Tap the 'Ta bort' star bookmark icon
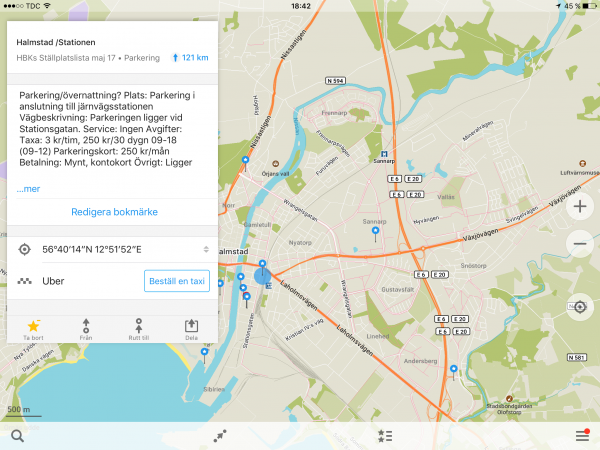Viewport: 600px width, 450px height. (x=34, y=329)
